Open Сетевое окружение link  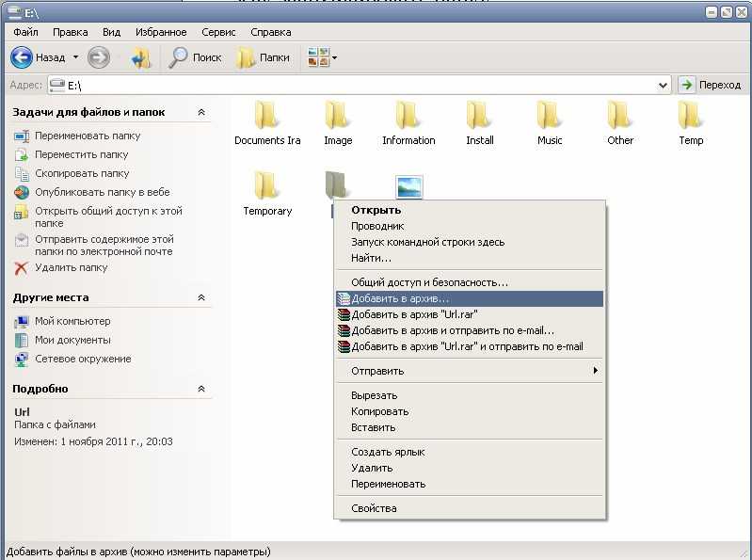tap(83, 359)
